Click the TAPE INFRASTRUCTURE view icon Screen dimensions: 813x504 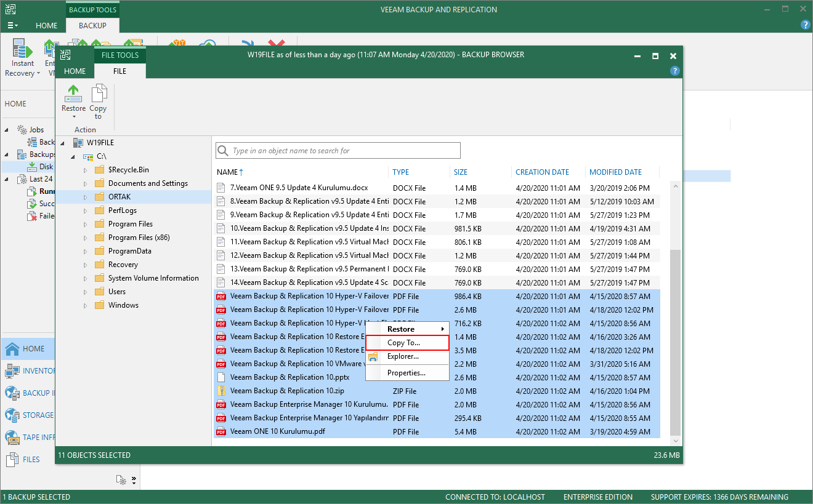click(x=12, y=438)
